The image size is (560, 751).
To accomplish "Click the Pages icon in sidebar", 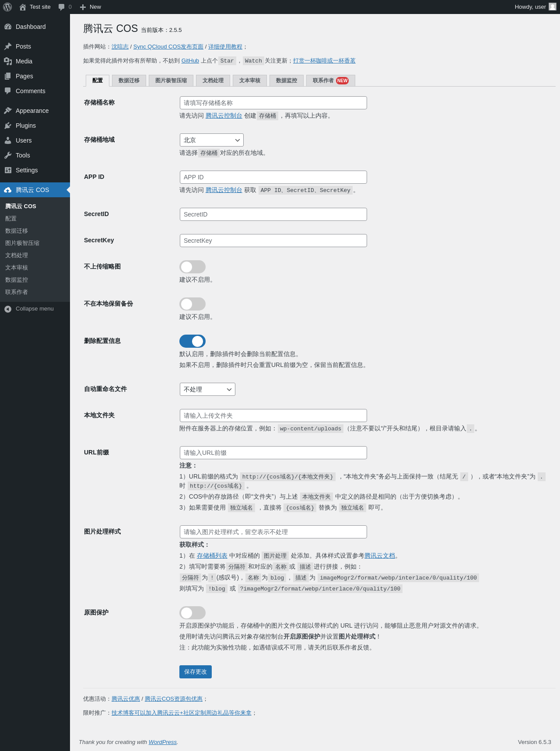I will coord(8,76).
